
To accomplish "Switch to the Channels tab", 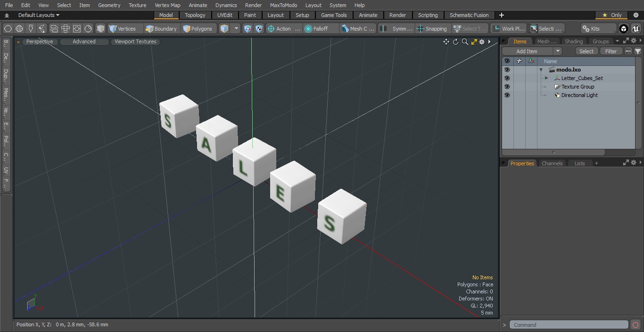I will click(x=552, y=163).
